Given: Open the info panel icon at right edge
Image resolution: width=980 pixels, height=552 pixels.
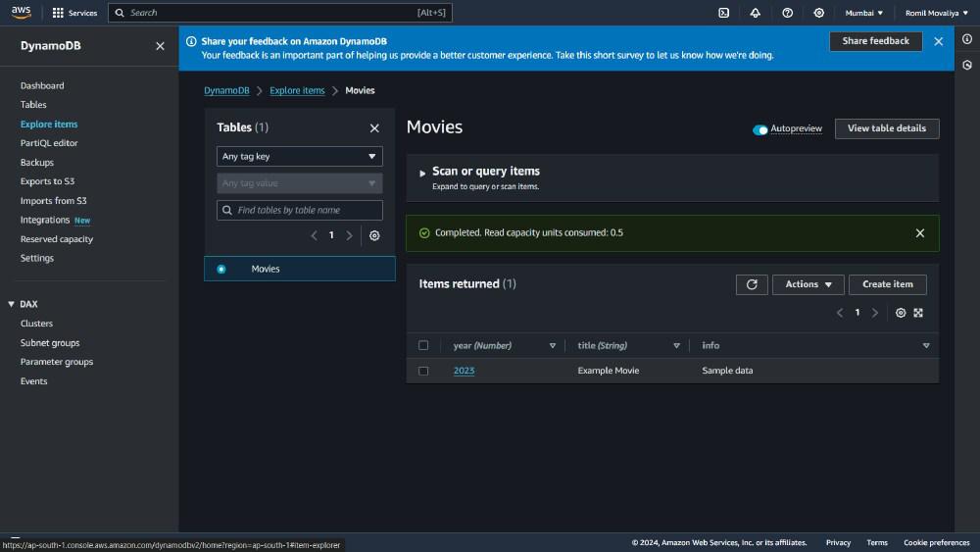Looking at the screenshot, I should pos(967,39).
